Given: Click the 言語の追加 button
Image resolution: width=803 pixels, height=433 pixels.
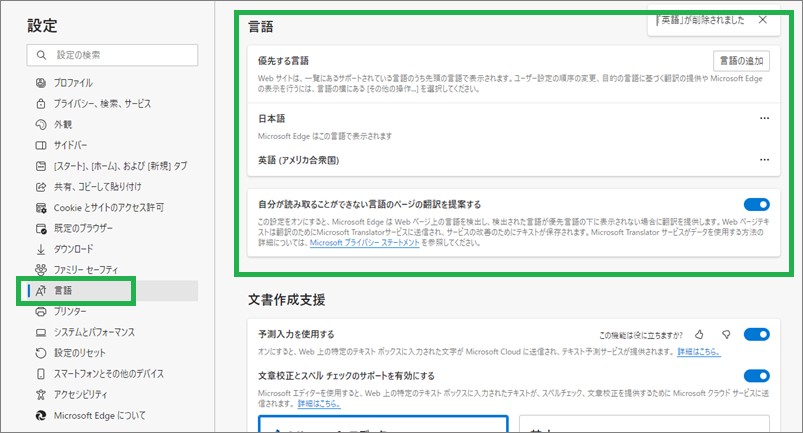Looking at the screenshot, I should click(x=741, y=61).
